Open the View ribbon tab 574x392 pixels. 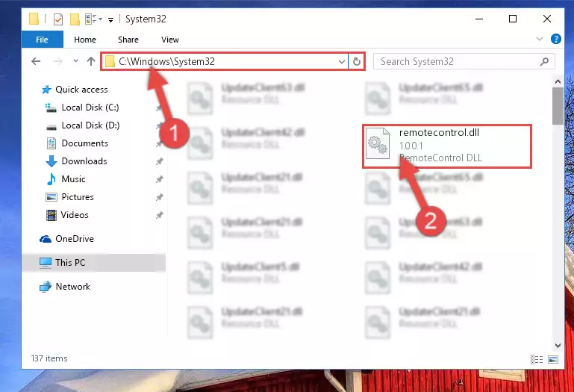coord(170,40)
